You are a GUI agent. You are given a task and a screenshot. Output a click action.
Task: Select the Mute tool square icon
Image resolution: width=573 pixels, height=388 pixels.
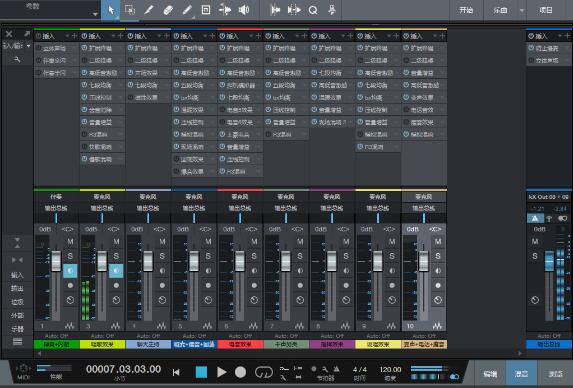pos(206,10)
